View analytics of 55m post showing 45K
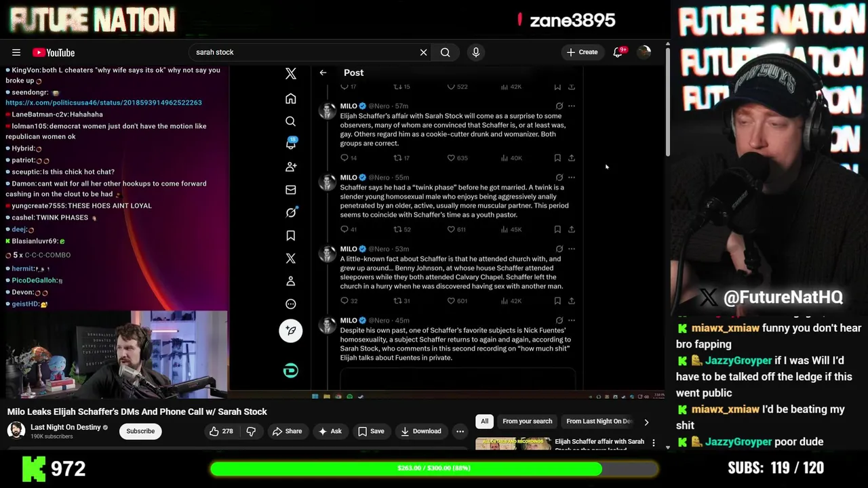Image resolution: width=868 pixels, height=488 pixels. point(511,229)
